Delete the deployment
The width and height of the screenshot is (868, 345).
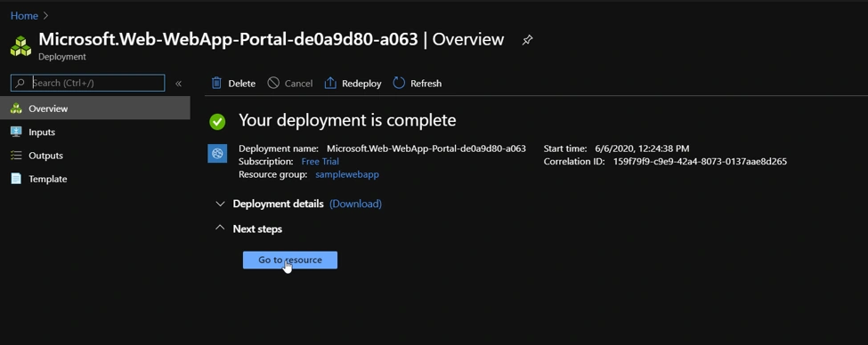click(233, 84)
